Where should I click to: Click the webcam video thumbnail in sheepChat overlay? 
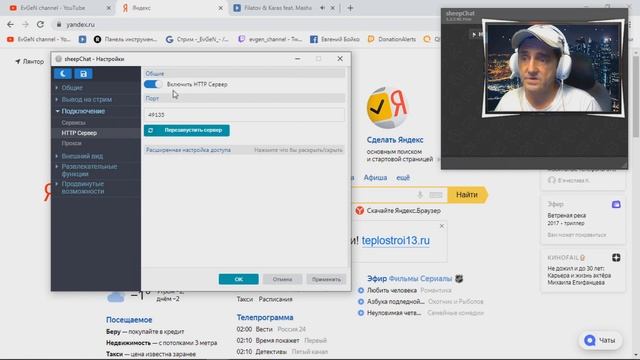(553, 68)
